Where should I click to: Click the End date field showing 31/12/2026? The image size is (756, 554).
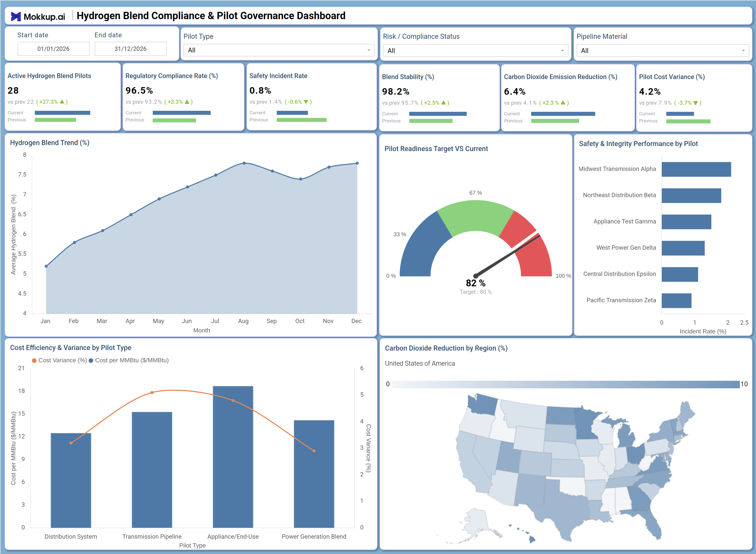[131, 49]
